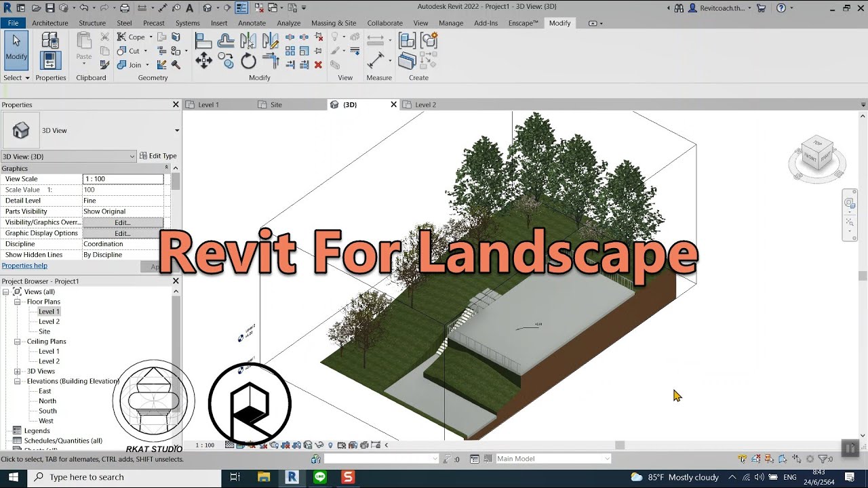Click the Create Group icon
This screenshot has height=488, width=868.
click(x=429, y=41)
